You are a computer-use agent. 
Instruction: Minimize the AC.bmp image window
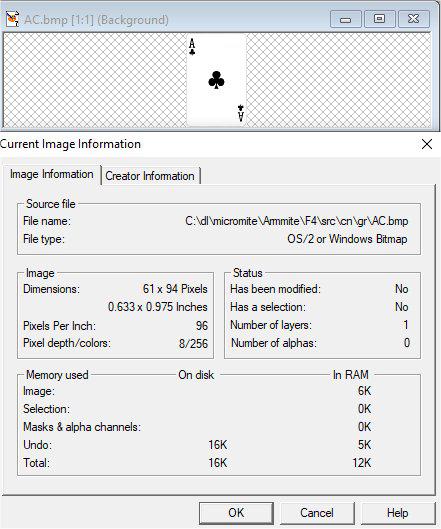(x=345, y=19)
